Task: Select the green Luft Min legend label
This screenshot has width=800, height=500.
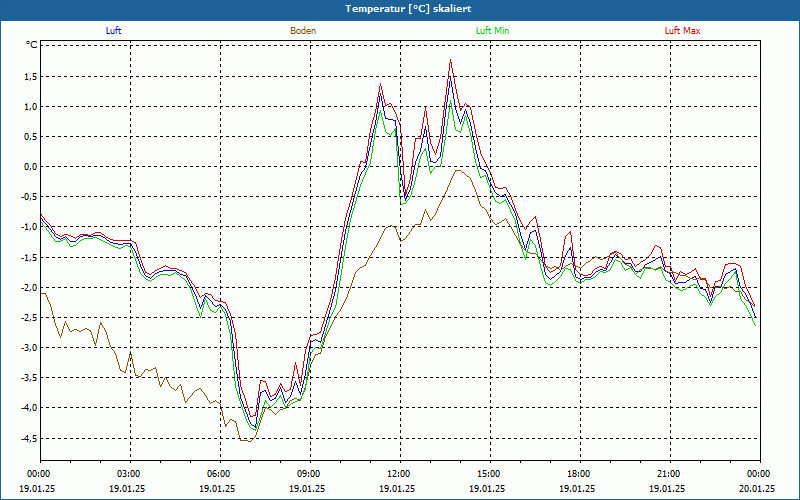Action: [x=492, y=31]
